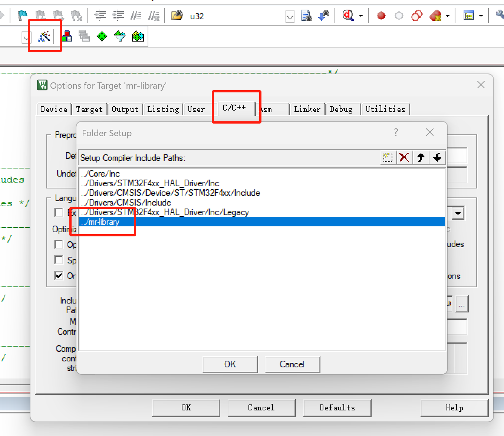Confirm Folder Setup with OK

point(230,364)
